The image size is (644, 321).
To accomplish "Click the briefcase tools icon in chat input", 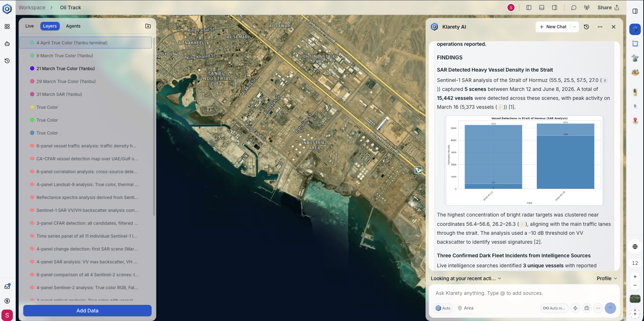I will click(x=587, y=308).
